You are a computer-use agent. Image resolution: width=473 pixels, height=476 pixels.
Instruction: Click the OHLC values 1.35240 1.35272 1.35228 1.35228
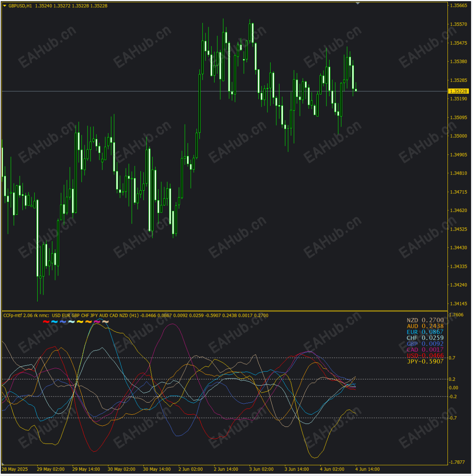pos(71,6)
